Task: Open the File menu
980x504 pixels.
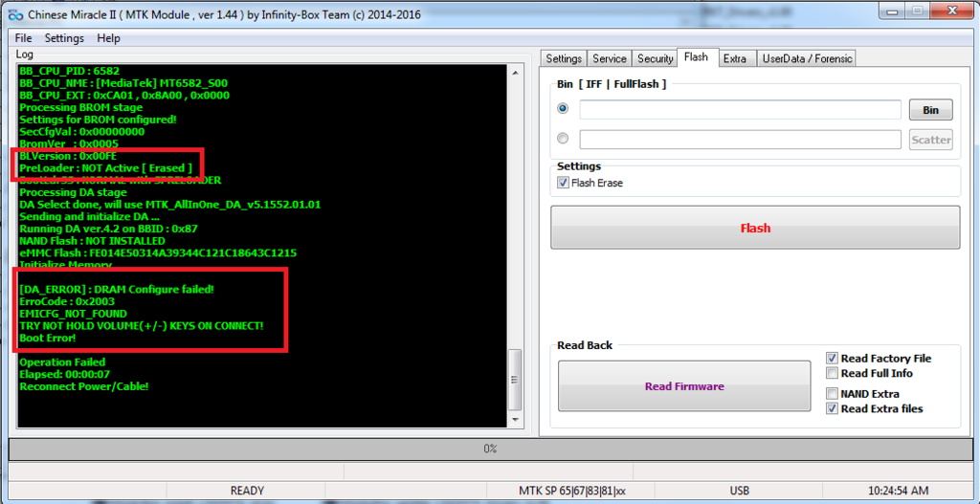Action: [x=23, y=38]
